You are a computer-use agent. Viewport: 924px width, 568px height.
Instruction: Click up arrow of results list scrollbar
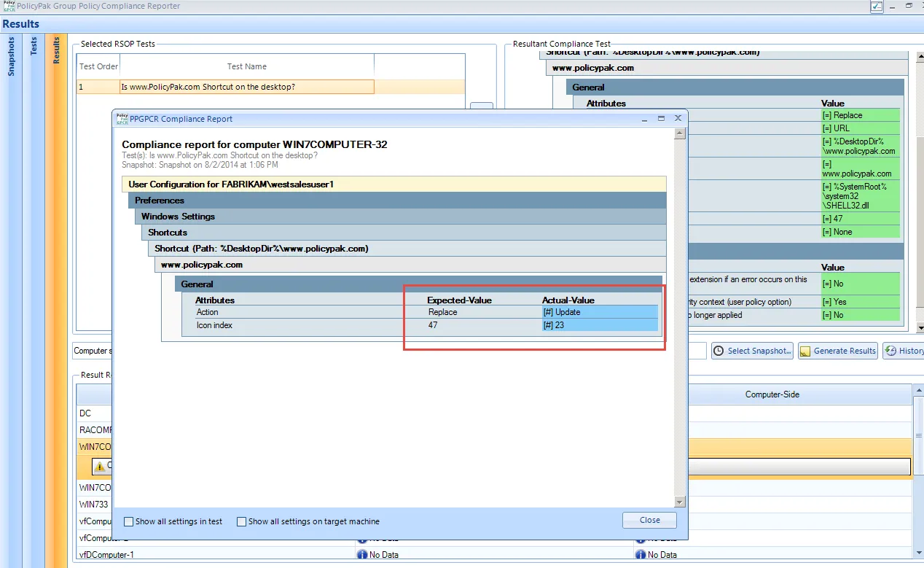(x=917, y=392)
